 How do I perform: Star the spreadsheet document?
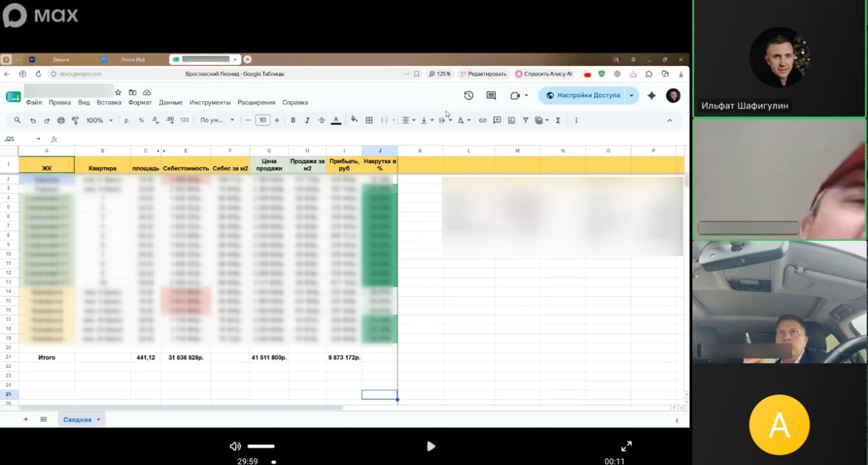(118, 92)
